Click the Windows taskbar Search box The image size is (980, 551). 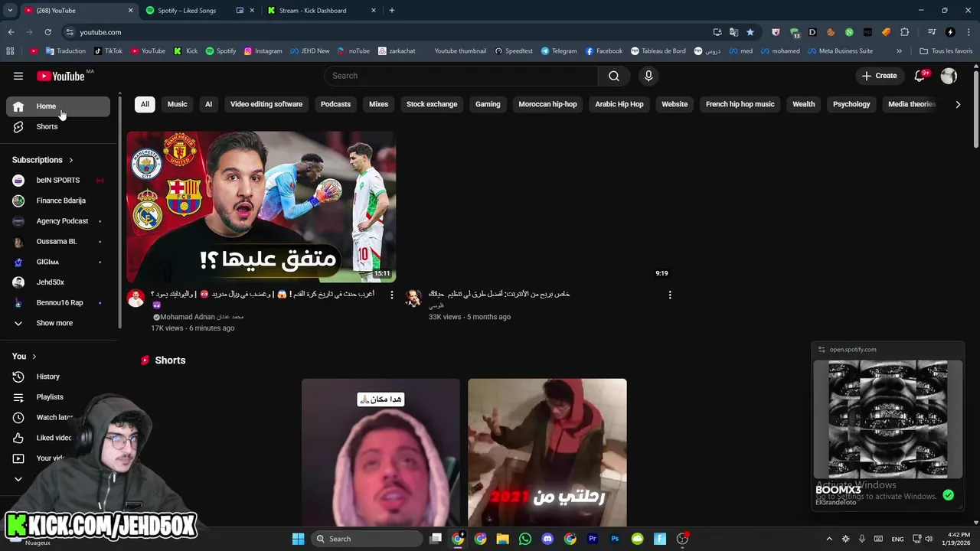click(367, 539)
